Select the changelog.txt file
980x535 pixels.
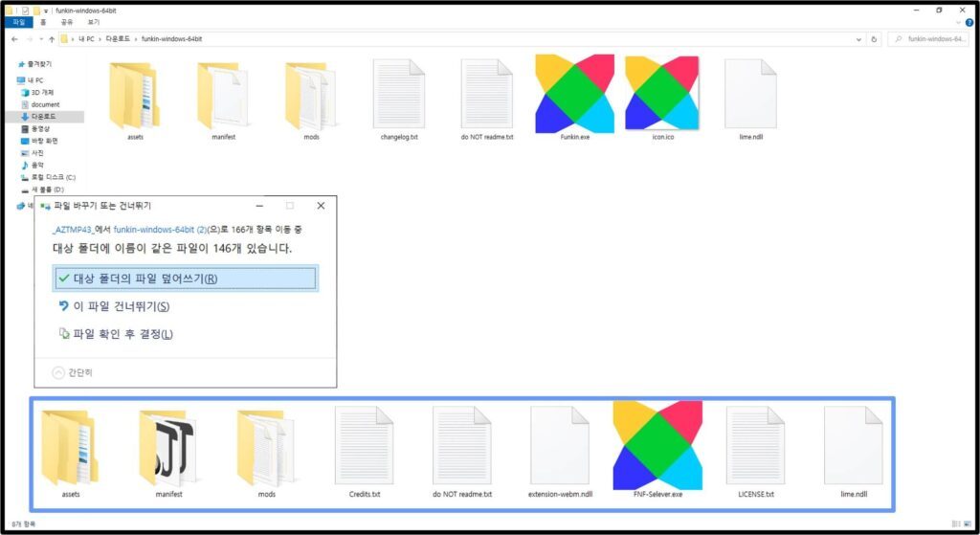399,100
